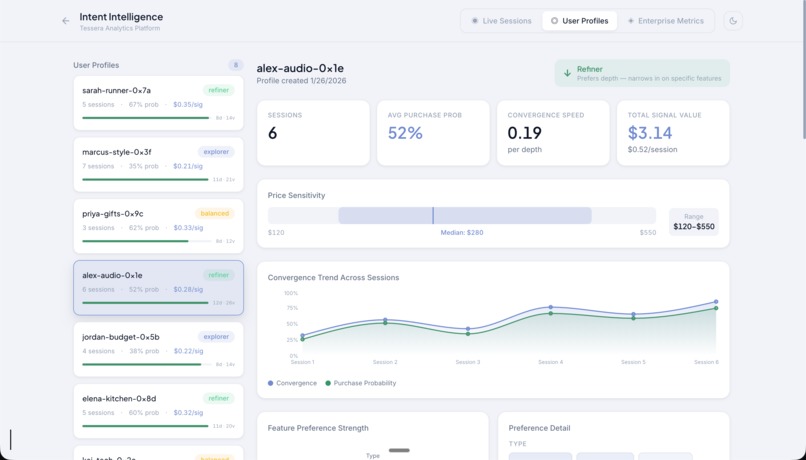Select the priya-gifts-0x9c profile card
The image size is (806, 460).
coord(158,226)
